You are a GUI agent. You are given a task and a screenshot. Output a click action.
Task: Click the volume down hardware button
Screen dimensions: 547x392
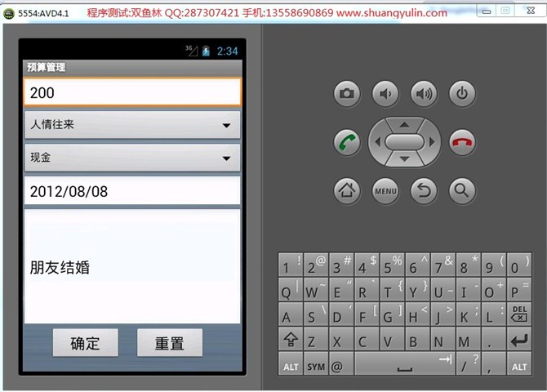(x=385, y=94)
